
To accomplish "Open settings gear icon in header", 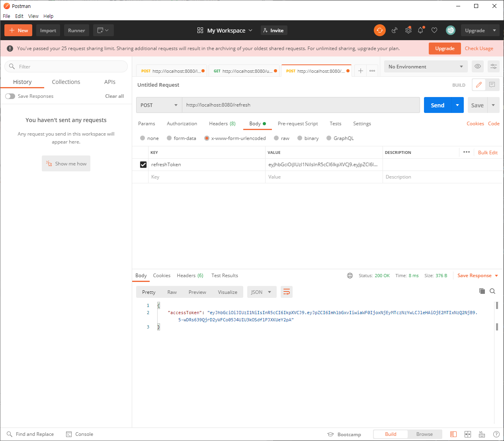I will [x=408, y=30].
